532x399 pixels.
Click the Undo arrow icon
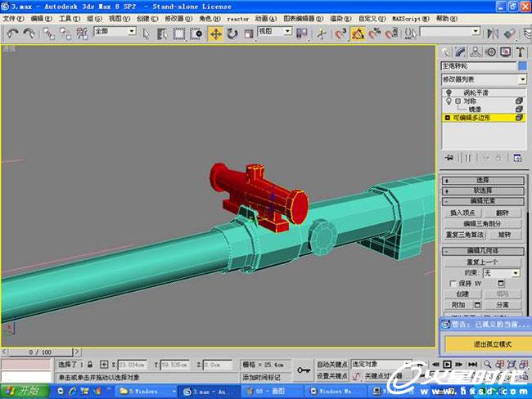pyautogui.click(x=12, y=34)
